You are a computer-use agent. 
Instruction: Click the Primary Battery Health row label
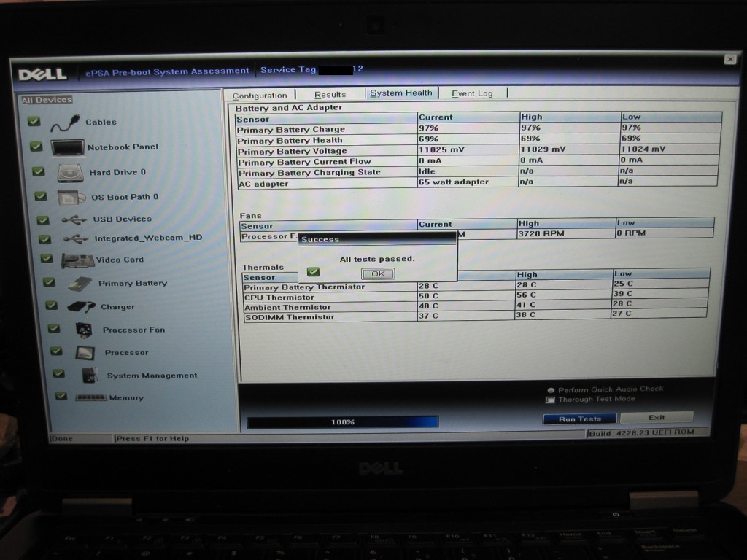coord(290,141)
